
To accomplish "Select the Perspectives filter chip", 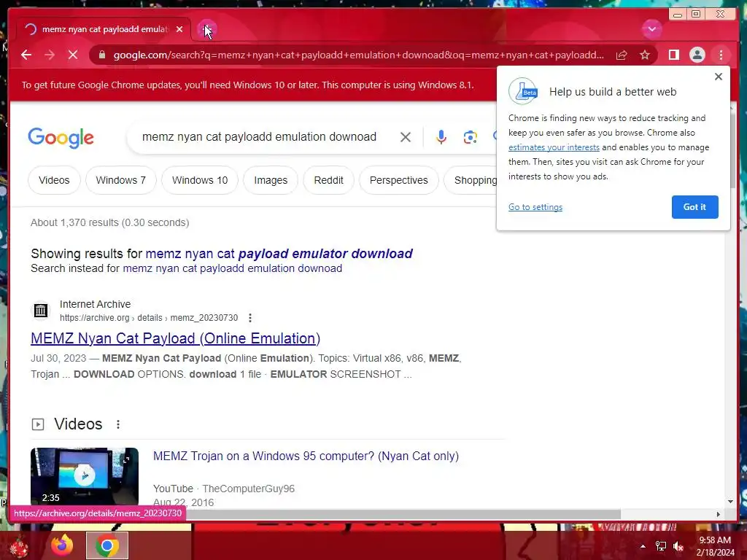I will coord(399,180).
